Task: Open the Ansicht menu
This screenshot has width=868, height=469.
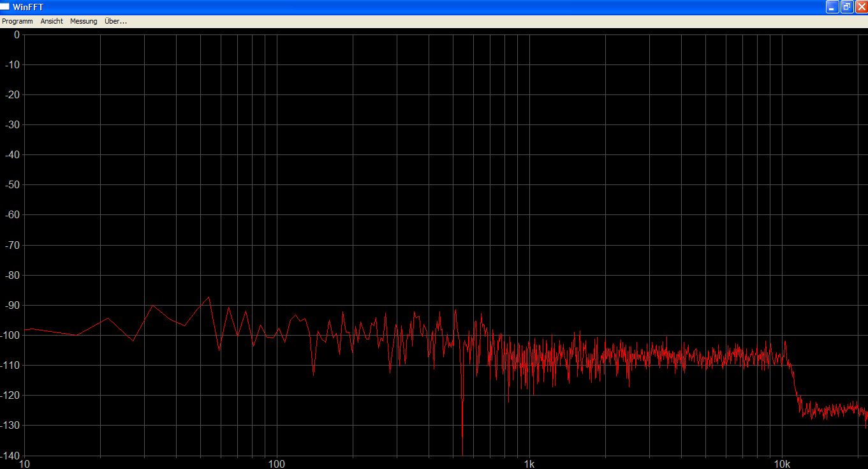Action: pyautogui.click(x=52, y=21)
